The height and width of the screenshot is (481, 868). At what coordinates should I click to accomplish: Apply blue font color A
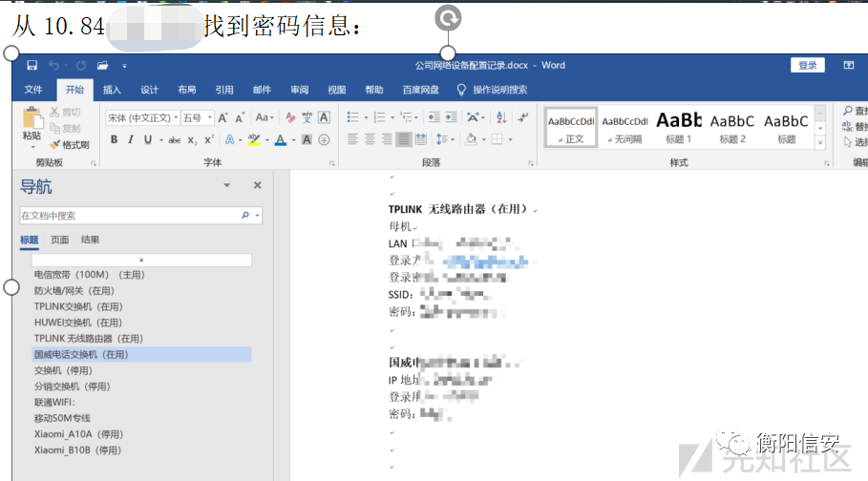(x=281, y=140)
